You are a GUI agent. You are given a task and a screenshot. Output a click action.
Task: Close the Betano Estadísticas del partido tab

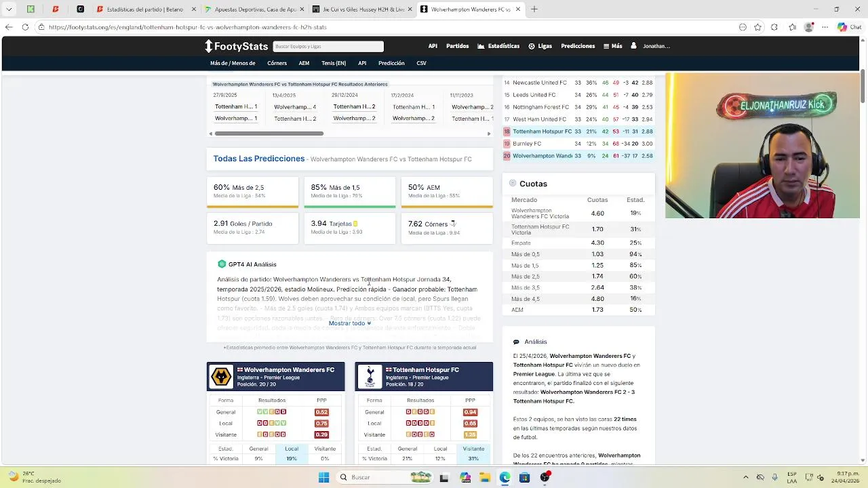coord(194,9)
